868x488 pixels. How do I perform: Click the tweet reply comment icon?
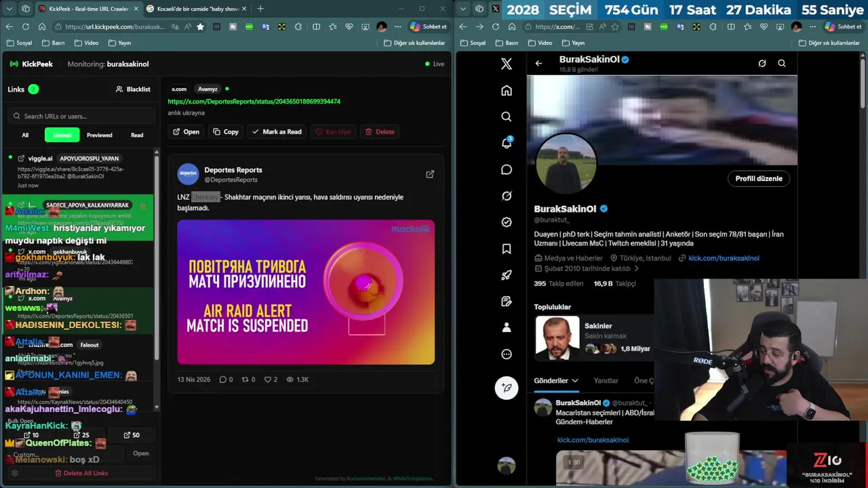[x=222, y=380]
